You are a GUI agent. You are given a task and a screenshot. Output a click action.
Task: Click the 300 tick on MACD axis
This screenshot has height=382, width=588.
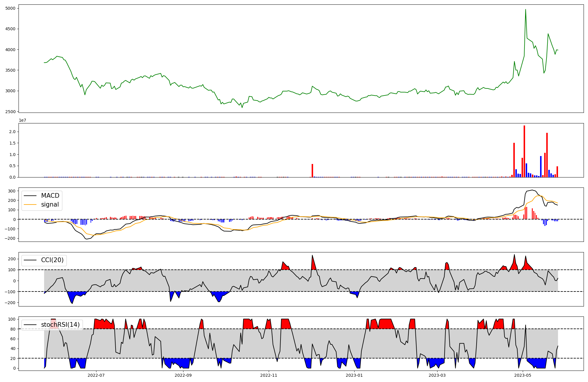(12, 191)
